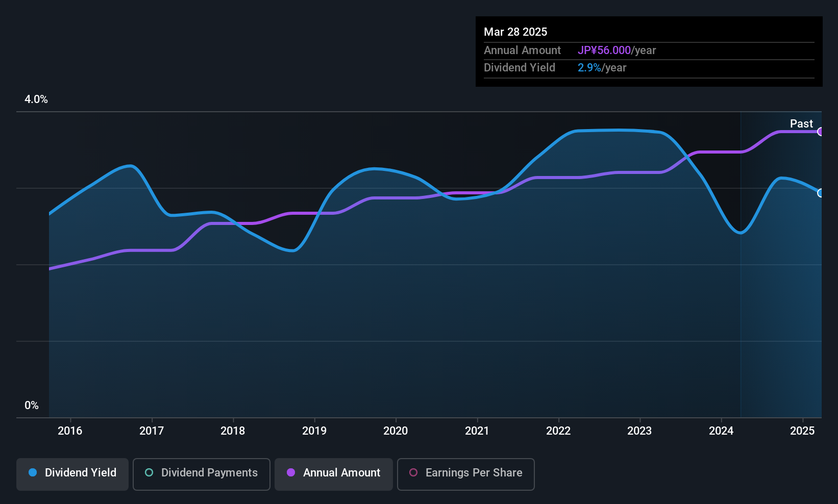Viewport: 838px width, 504px height.
Task: Enable the Dividend Payments series
Action: click(x=202, y=474)
